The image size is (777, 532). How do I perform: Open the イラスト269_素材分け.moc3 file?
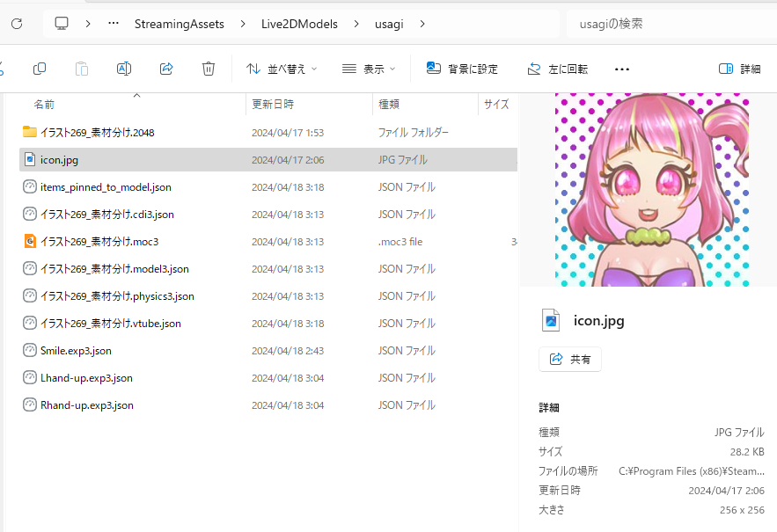[x=99, y=241]
